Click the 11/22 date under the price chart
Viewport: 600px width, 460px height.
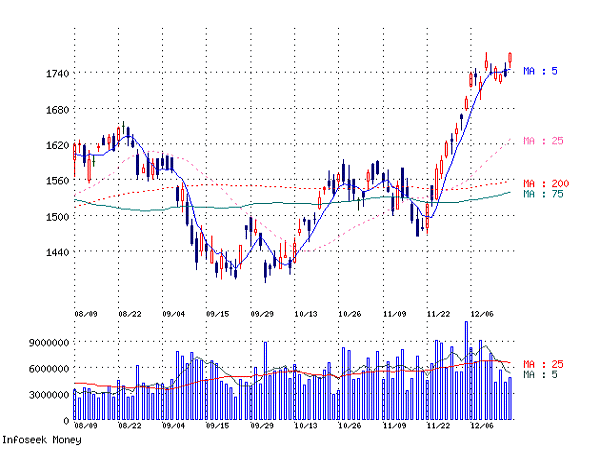(439, 314)
